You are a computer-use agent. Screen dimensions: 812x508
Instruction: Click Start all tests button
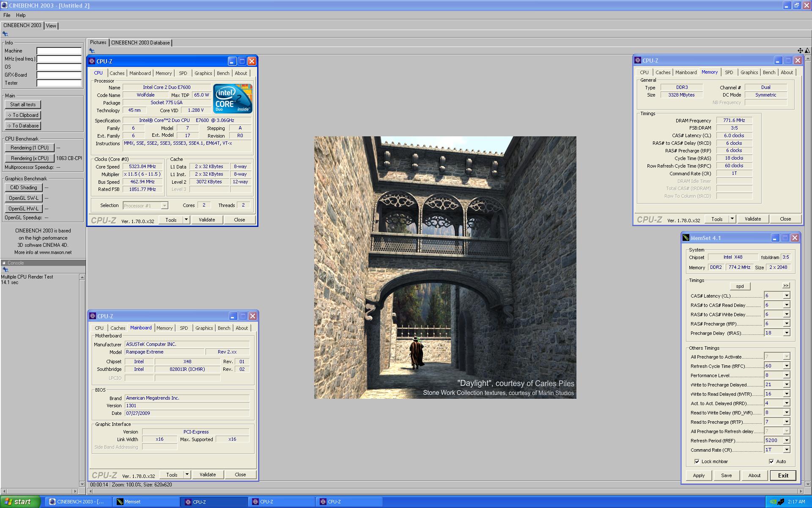23,105
